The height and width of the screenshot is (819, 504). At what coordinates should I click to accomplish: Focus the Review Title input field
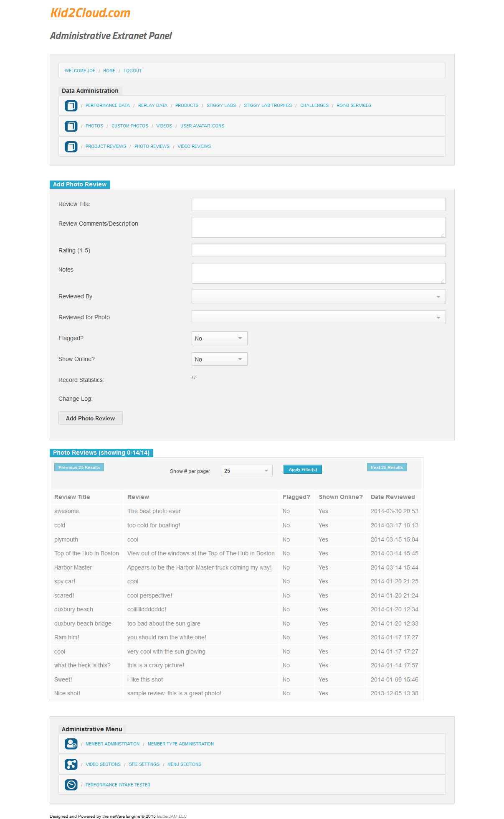tap(318, 204)
